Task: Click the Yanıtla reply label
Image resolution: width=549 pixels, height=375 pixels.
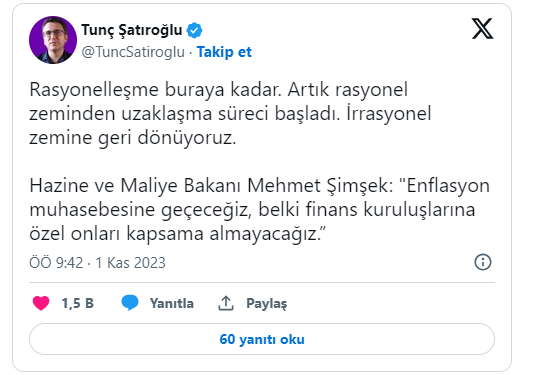Action: click(x=172, y=303)
